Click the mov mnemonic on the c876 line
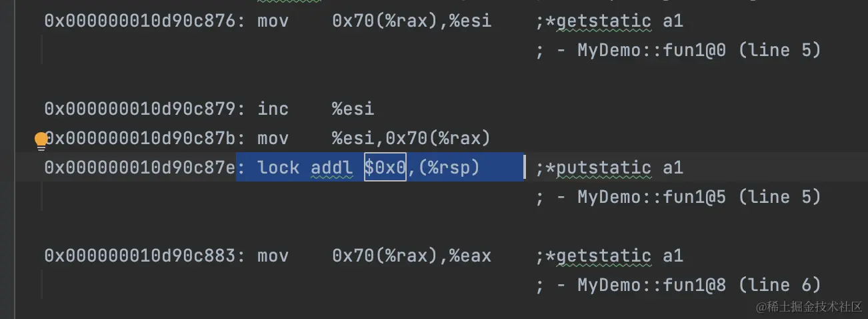Viewport: 868px width, 319px height. point(273,21)
